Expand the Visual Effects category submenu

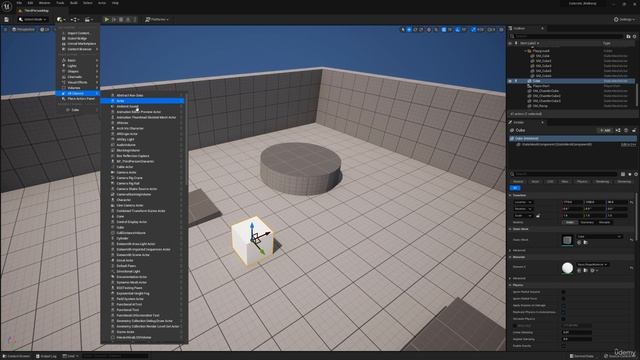79,82
